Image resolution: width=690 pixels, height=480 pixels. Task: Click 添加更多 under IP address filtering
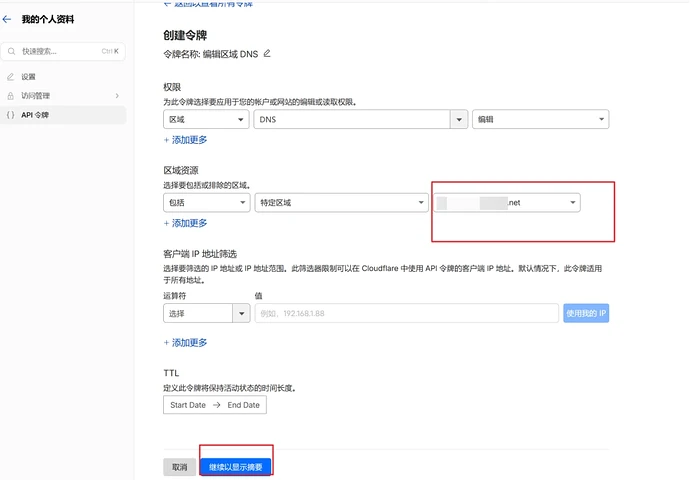tap(185, 342)
